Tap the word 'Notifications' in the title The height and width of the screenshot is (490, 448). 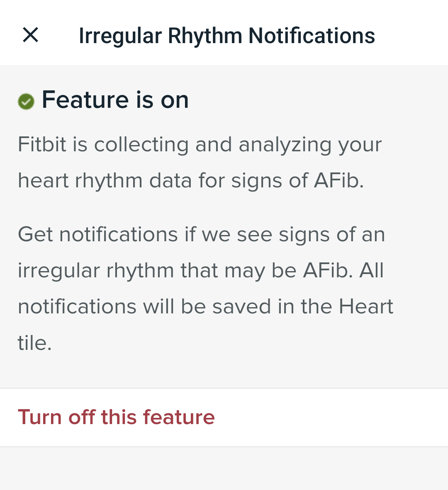[312, 35]
